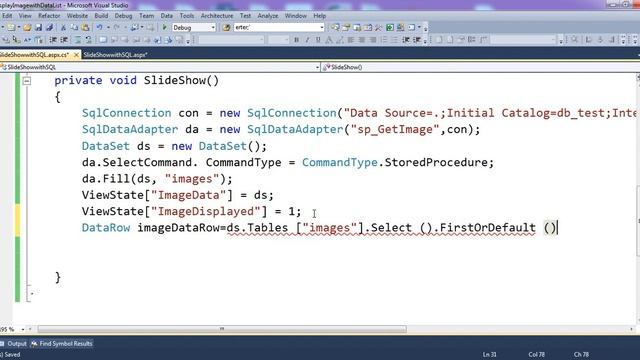Open the Analyze menu
The width and height of the screenshot is (640, 360).
click(x=268, y=16)
